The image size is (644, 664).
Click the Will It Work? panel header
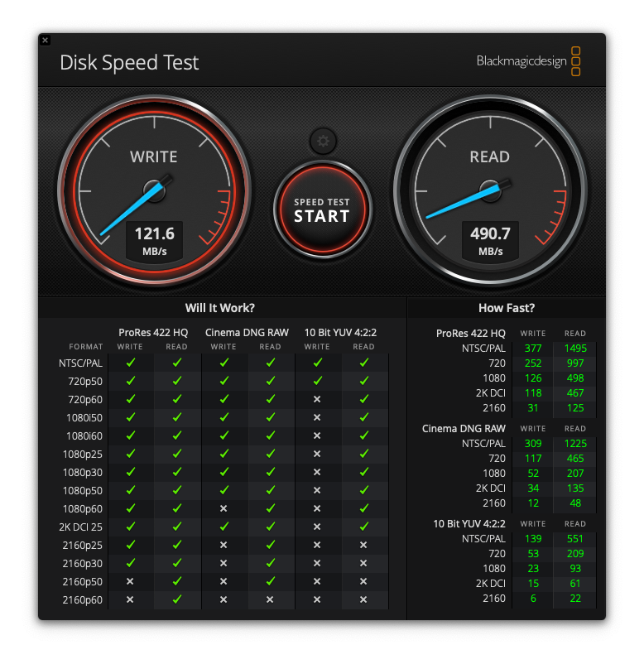(x=220, y=308)
